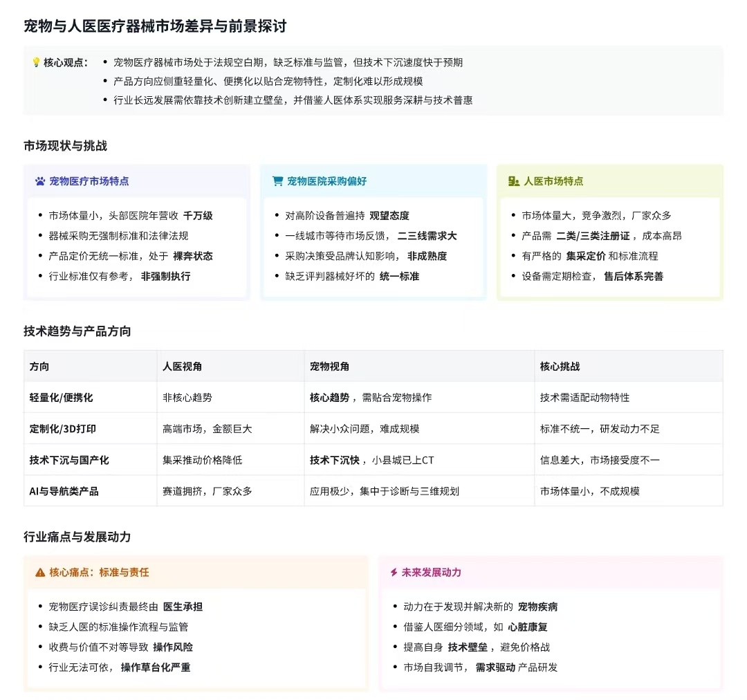Click the shopping cart icon for 宠物医院采购偏好
The width and height of the screenshot is (747, 700).
coord(277,181)
